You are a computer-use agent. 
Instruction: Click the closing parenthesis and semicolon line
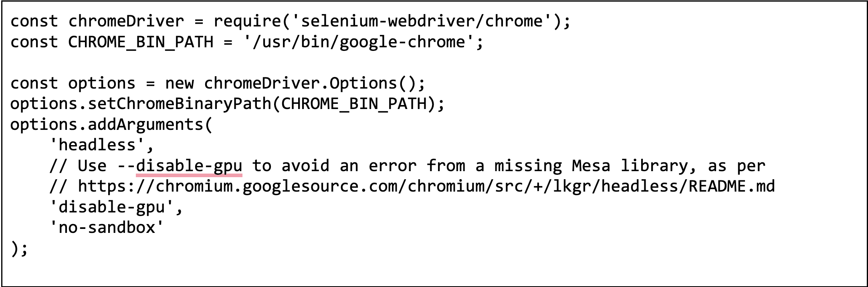[19, 249]
